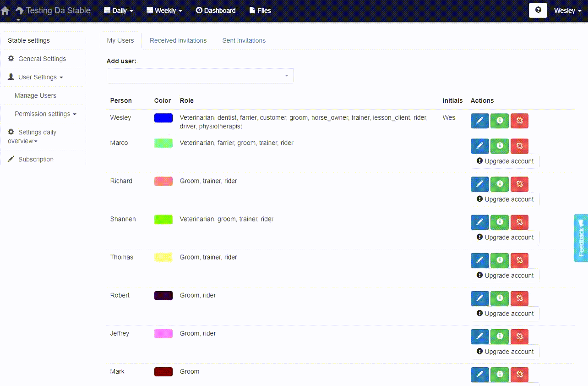Screen dimensions: 588x386
Task: Edit Jeffrey with the blue pencil button
Action: tap(480, 336)
